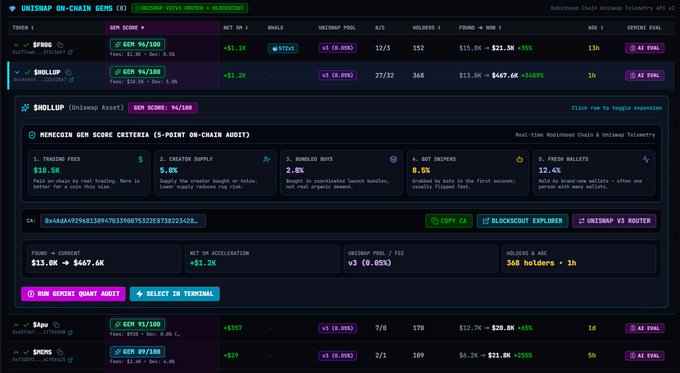This screenshot has height=373, width=680.
Task: Click the bot icon in Bot Snipers card
Action: pos(519,159)
